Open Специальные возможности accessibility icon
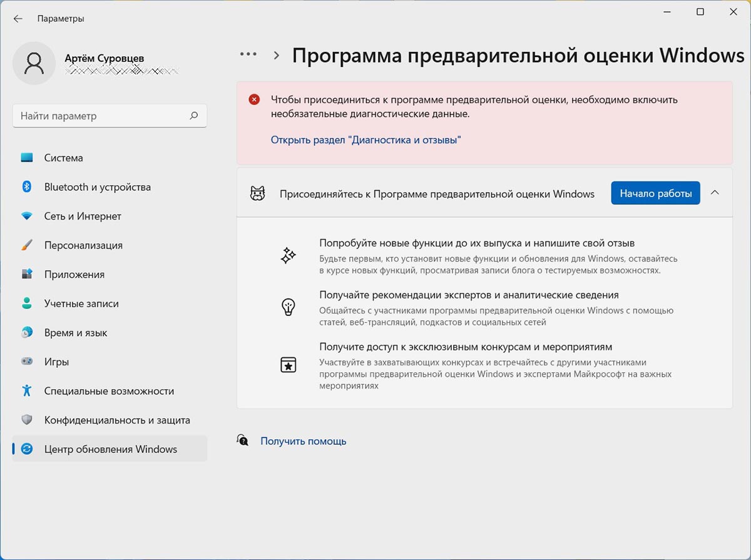 (27, 391)
